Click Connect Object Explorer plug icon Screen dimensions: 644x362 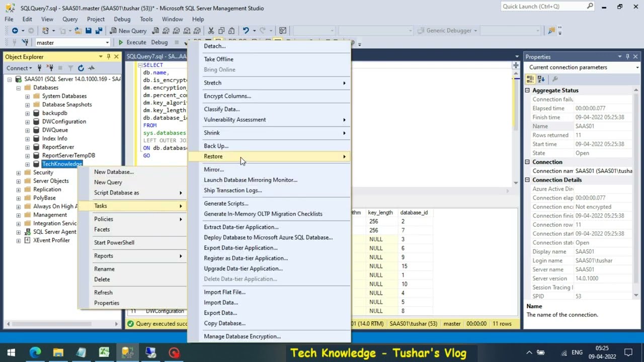(40, 68)
